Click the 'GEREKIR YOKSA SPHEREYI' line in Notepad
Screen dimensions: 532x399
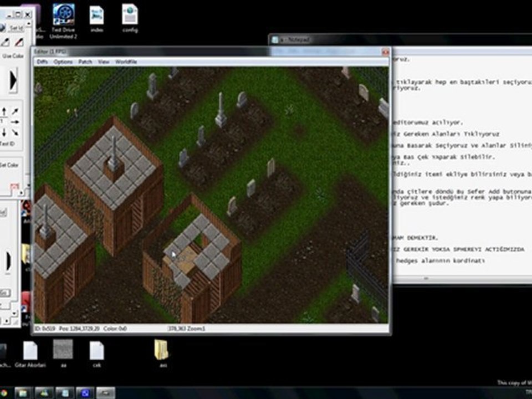(459, 249)
